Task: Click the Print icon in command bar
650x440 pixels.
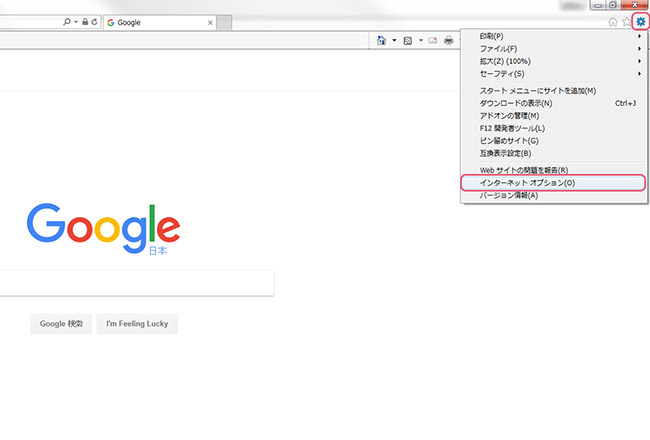Action: click(449, 40)
